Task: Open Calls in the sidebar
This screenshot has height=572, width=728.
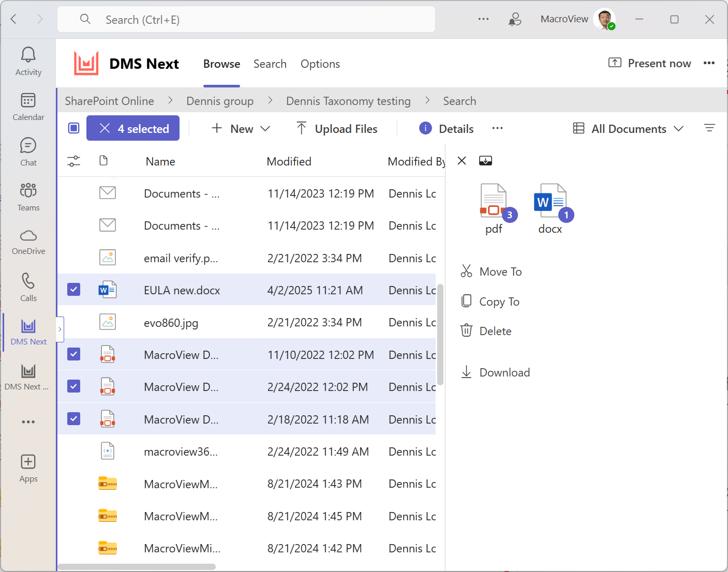Action: point(28,287)
